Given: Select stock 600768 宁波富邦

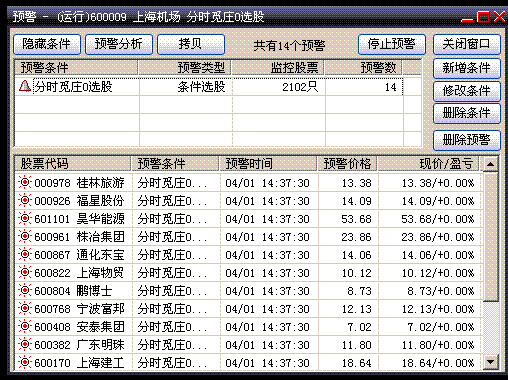Looking at the screenshot, I should (x=79, y=309).
